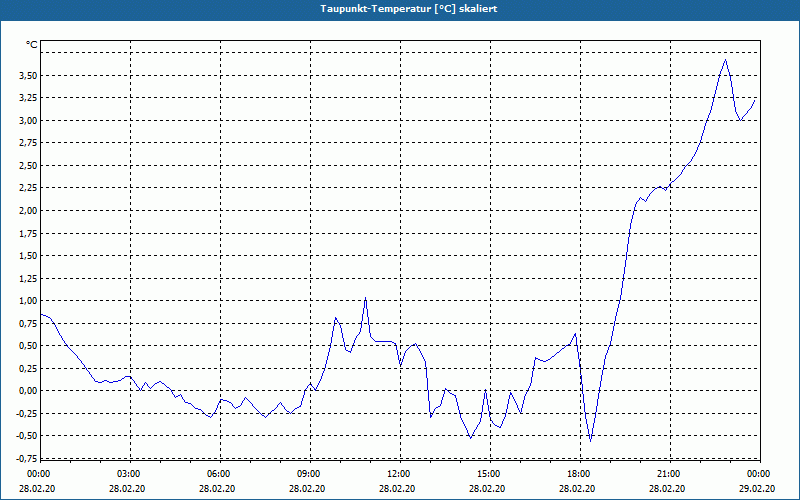Select the 1,25 y-axis value
This screenshot has height=500, width=800.
(28, 279)
